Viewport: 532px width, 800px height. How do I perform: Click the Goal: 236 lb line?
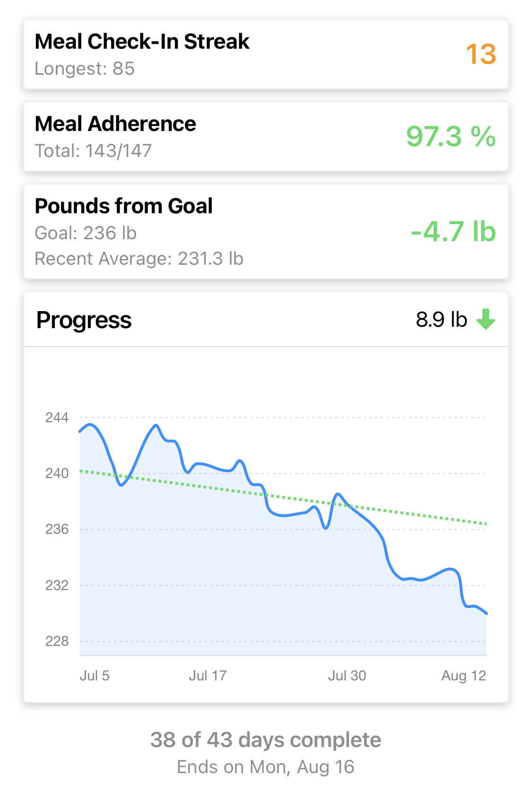pos(86,233)
